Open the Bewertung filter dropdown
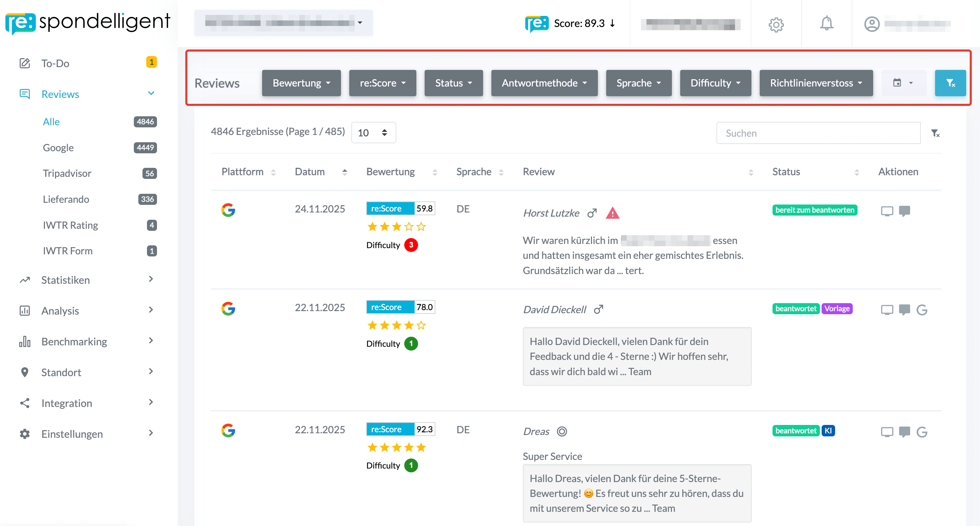The width and height of the screenshot is (980, 526). tap(301, 83)
